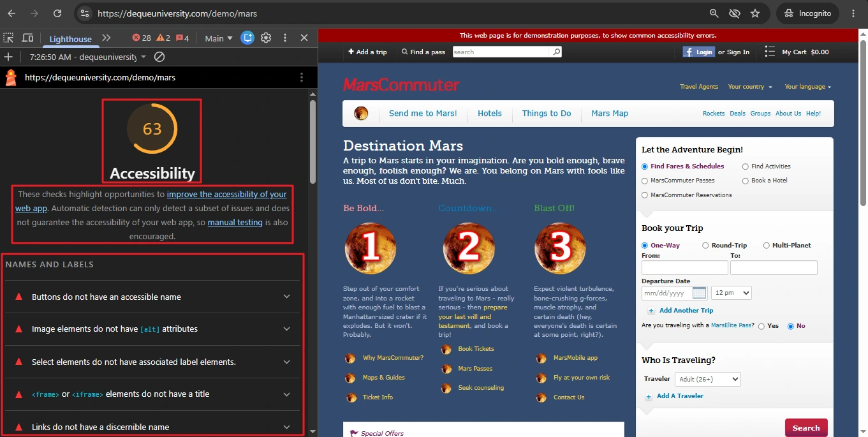This screenshot has height=437, width=868.
Task: Select Yes for MarsElite Pass
Action: [761, 326]
